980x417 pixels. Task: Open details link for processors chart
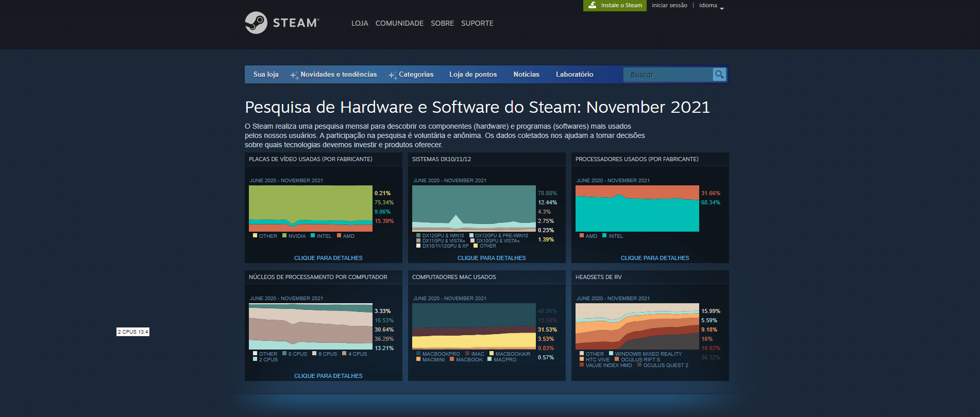(x=655, y=258)
